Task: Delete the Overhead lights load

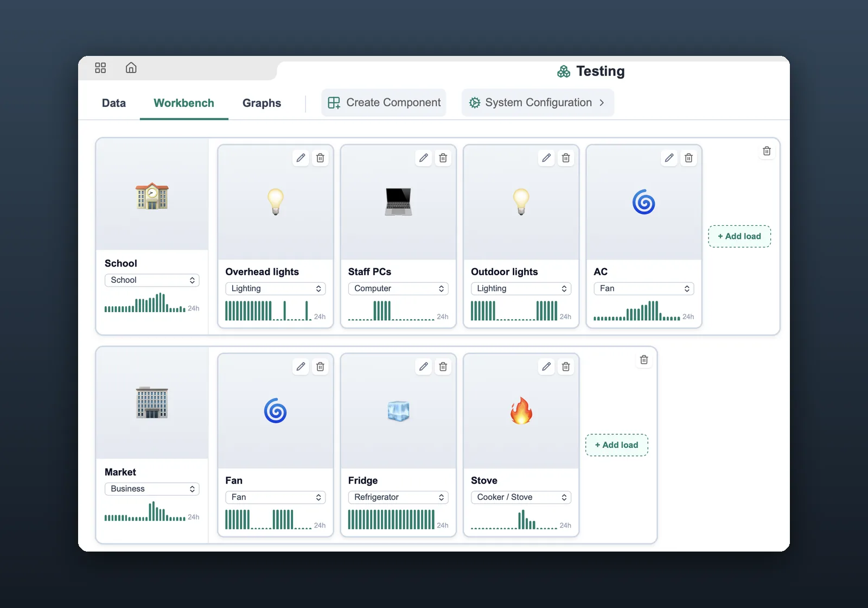Action: [320, 158]
